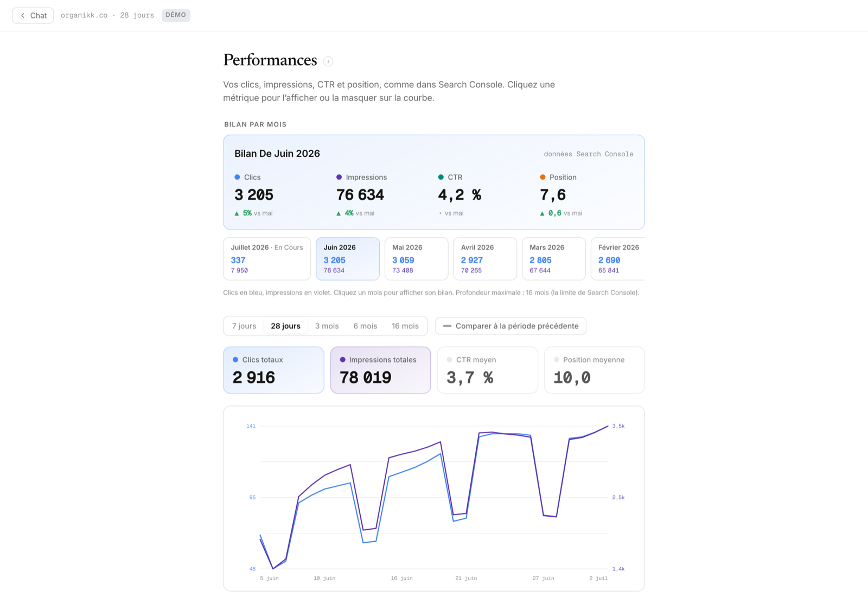Click the Impressions value 76 634 in Bilan
This screenshot has height=603, width=868.
(360, 195)
